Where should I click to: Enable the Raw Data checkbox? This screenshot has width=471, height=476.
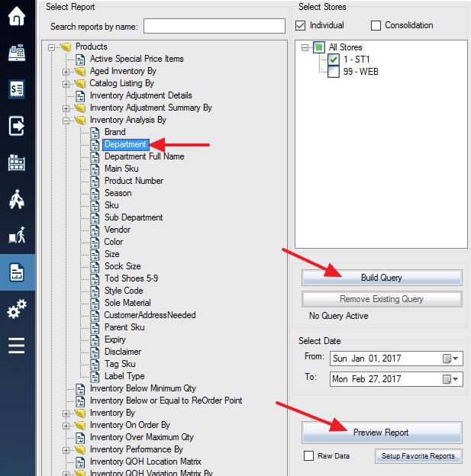[308, 455]
